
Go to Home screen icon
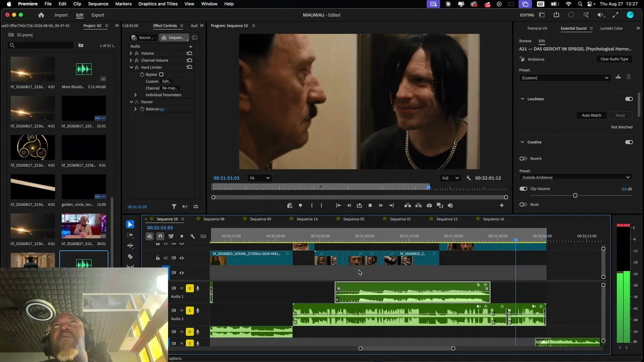coord(41,15)
